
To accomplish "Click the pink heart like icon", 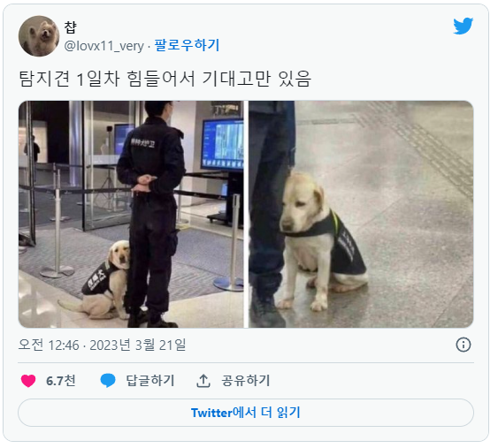I will (28, 381).
